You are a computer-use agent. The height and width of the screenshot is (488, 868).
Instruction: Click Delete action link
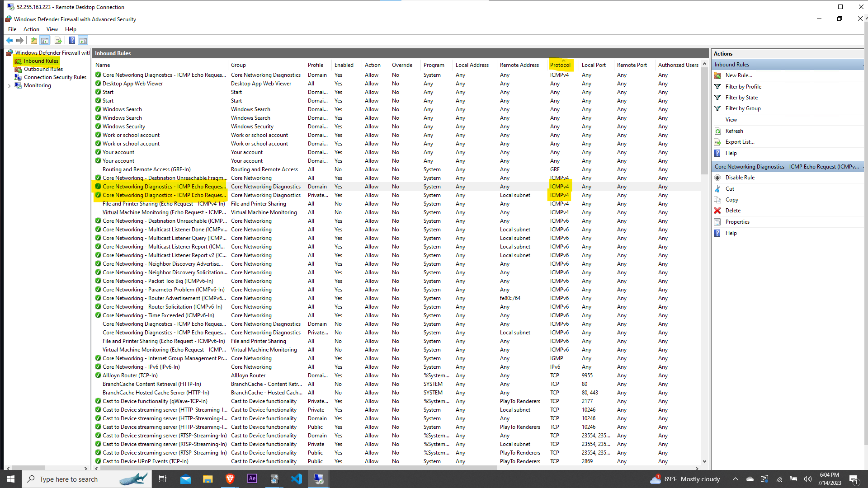(x=733, y=211)
